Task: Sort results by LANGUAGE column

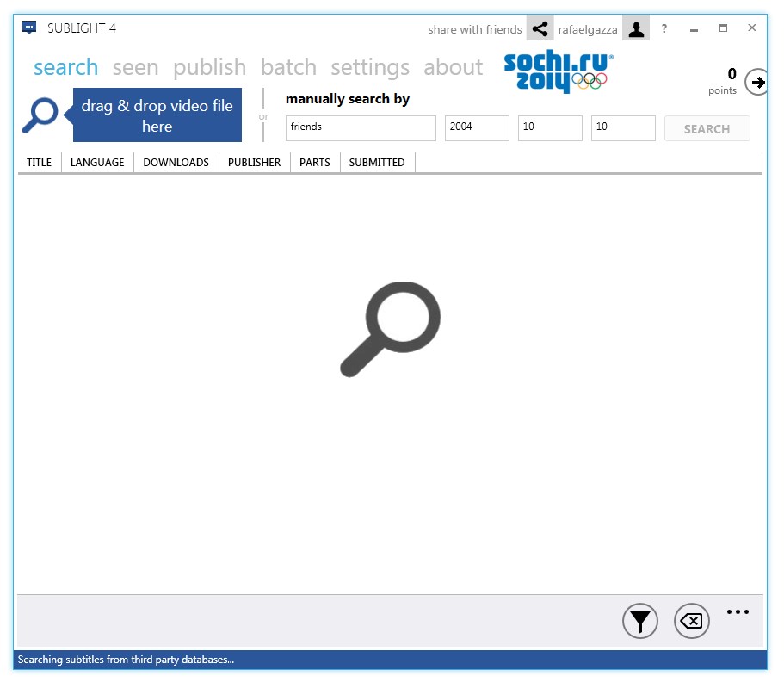Action: [x=97, y=162]
